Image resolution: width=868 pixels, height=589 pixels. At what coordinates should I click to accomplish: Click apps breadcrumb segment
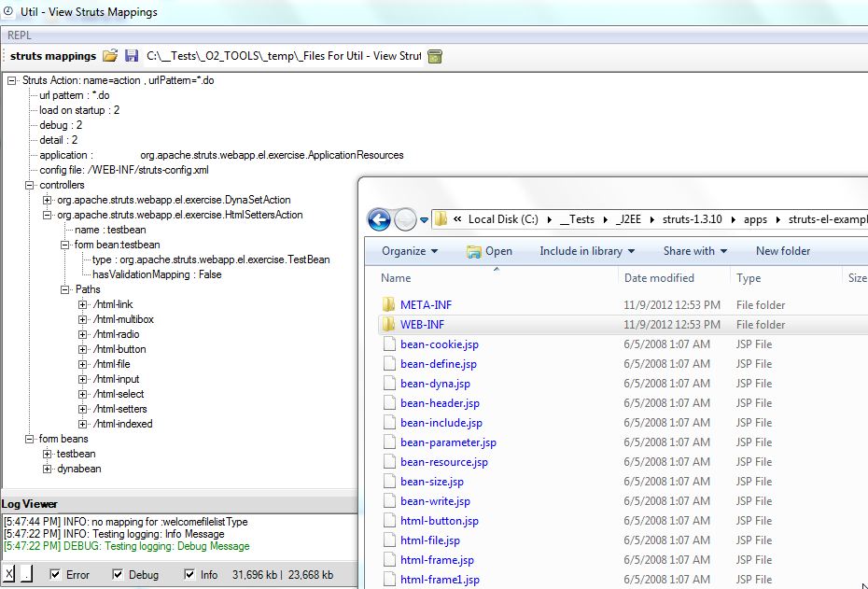click(x=755, y=219)
